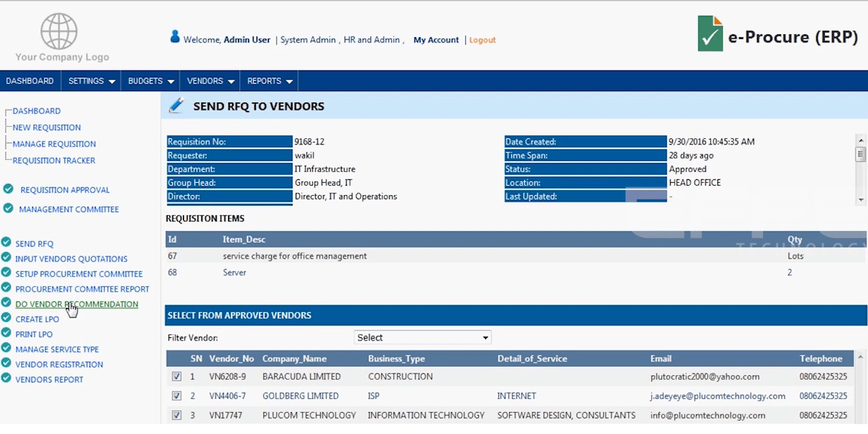
Task: Click checkmark icon beside Management Committee
Action: tap(8, 208)
